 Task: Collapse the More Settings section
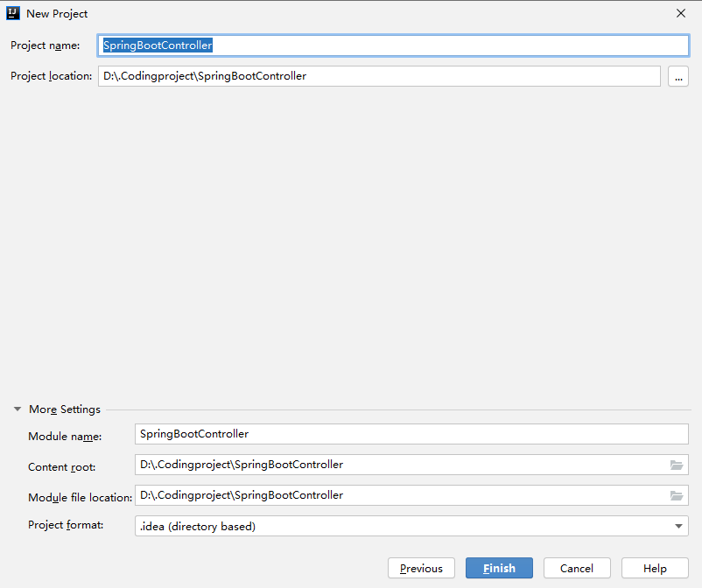pos(18,409)
